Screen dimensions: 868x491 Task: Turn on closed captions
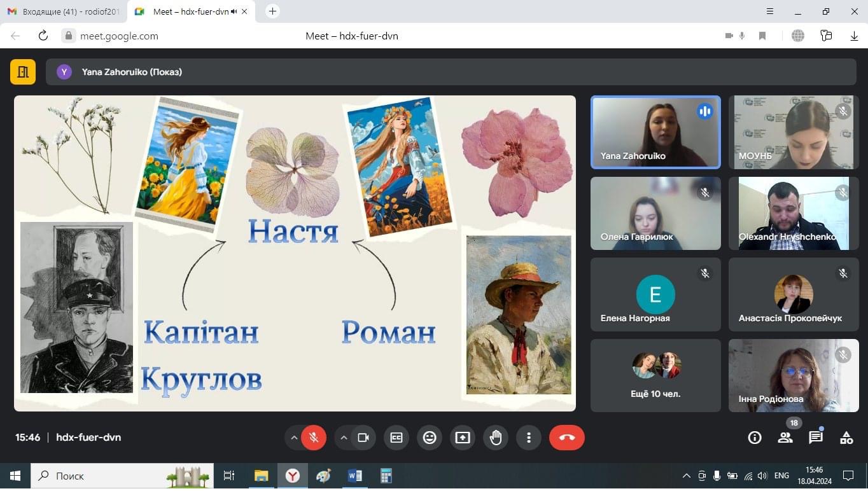396,438
